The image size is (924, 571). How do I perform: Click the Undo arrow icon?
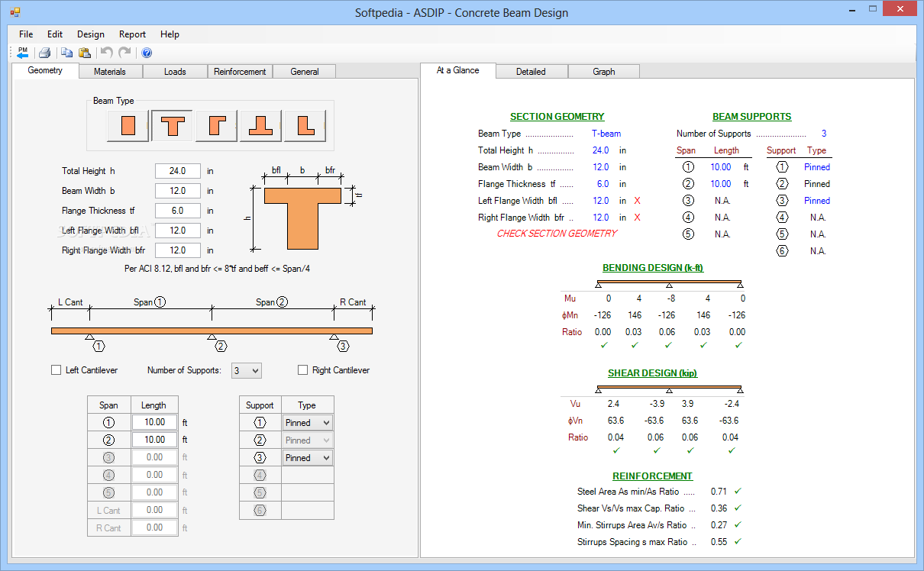[107, 53]
